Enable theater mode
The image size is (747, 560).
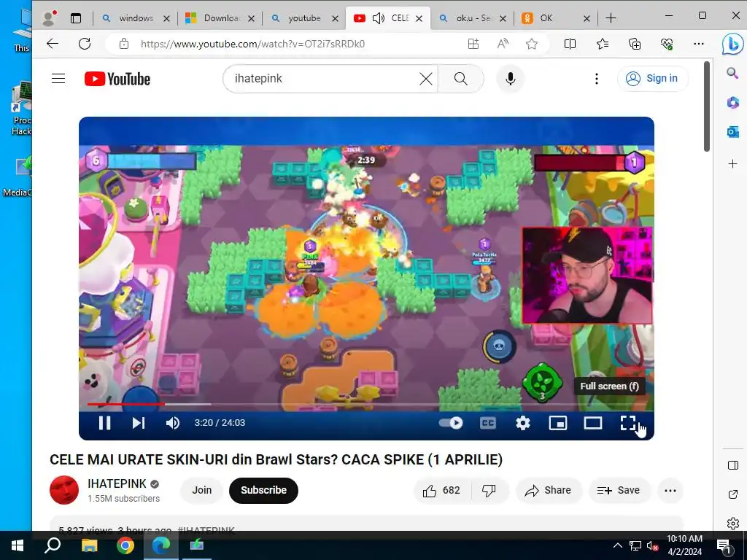[x=593, y=423]
